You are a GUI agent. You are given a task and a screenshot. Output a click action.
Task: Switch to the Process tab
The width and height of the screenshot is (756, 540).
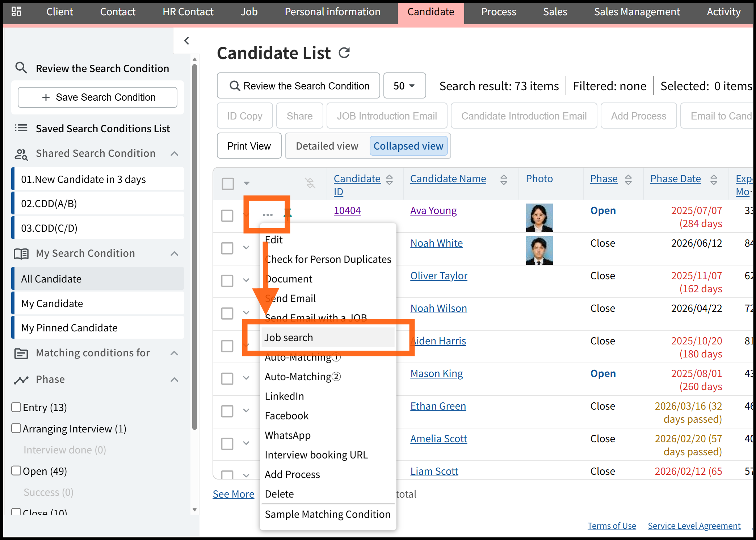point(498,12)
